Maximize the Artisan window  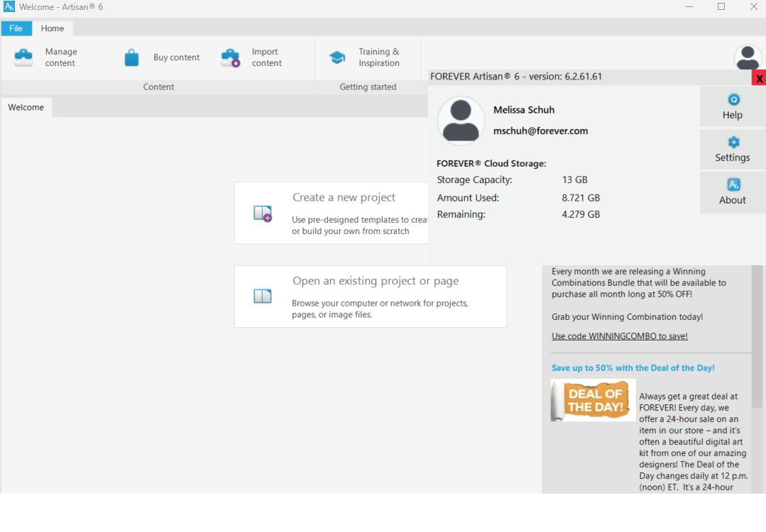(721, 7)
